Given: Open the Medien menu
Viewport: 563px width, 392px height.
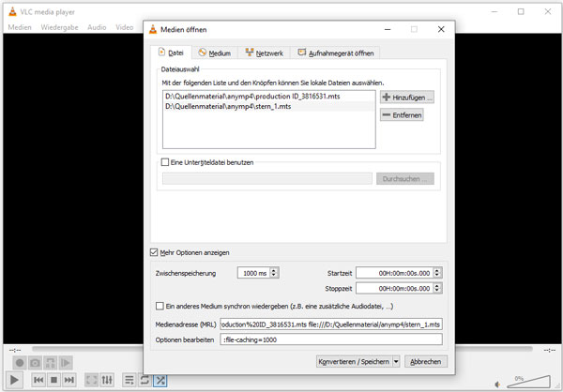Looking at the screenshot, I should coord(20,27).
